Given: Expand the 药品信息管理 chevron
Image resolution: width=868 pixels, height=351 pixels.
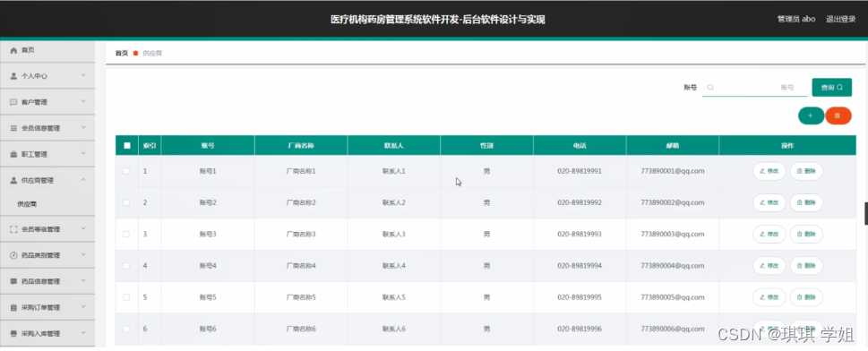Looking at the screenshot, I should pyautogui.click(x=83, y=280).
